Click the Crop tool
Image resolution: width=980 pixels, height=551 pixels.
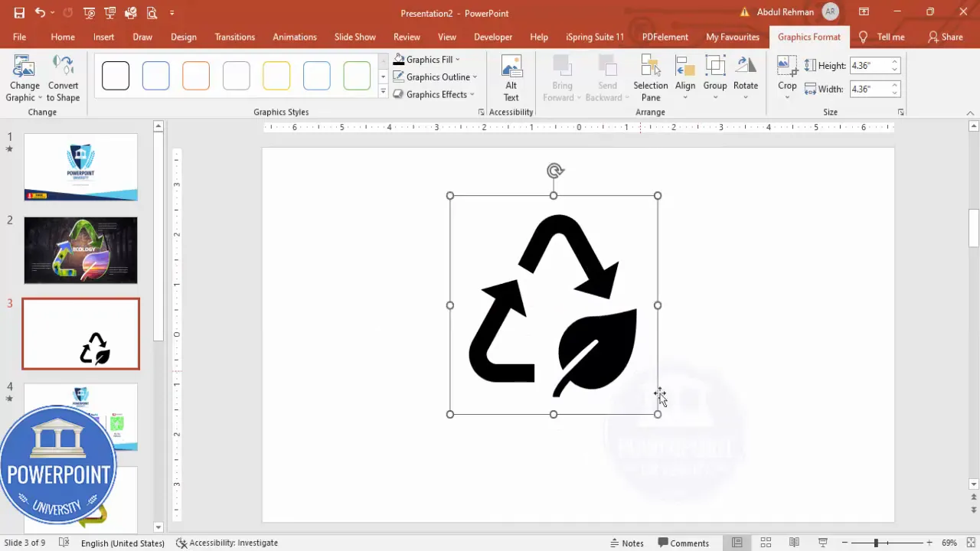[x=787, y=73]
